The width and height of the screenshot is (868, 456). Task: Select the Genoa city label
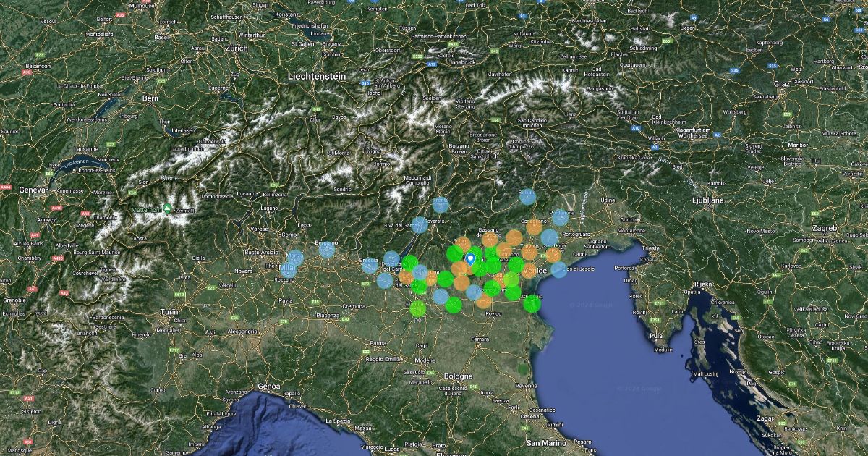click(x=268, y=387)
